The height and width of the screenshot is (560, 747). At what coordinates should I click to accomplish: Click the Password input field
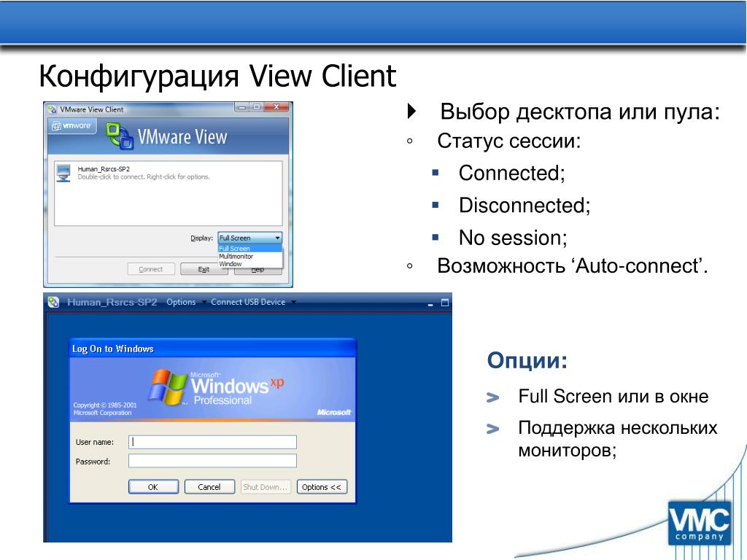pyautogui.click(x=212, y=461)
